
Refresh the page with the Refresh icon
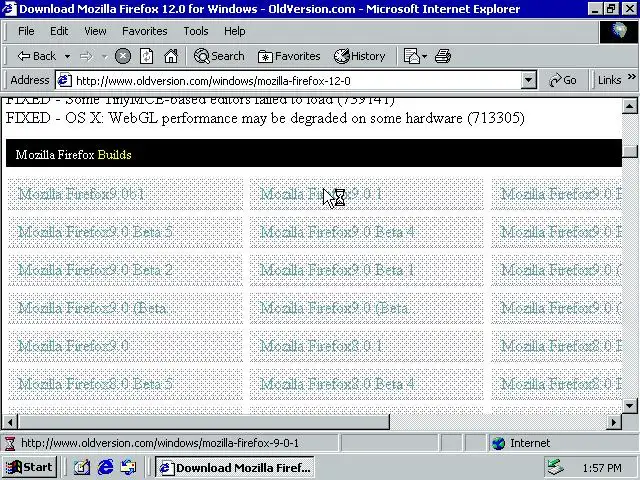click(x=147, y=56)
